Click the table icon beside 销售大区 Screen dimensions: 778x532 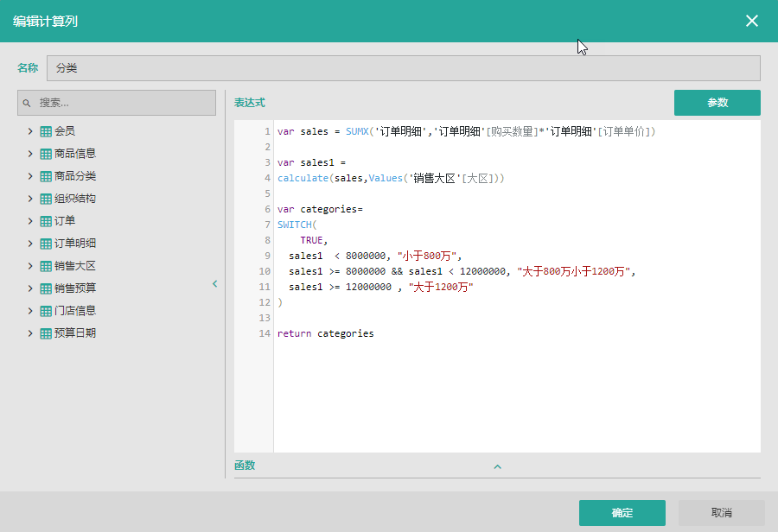pos(46,266)
